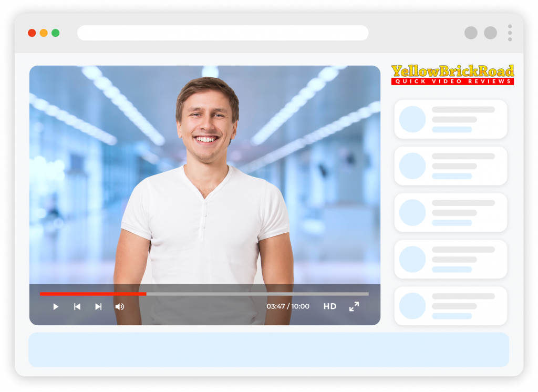Image resolution: width=538 pixels, height=392 pixels.
Task: Skip to the next video track
Action: 98,306
